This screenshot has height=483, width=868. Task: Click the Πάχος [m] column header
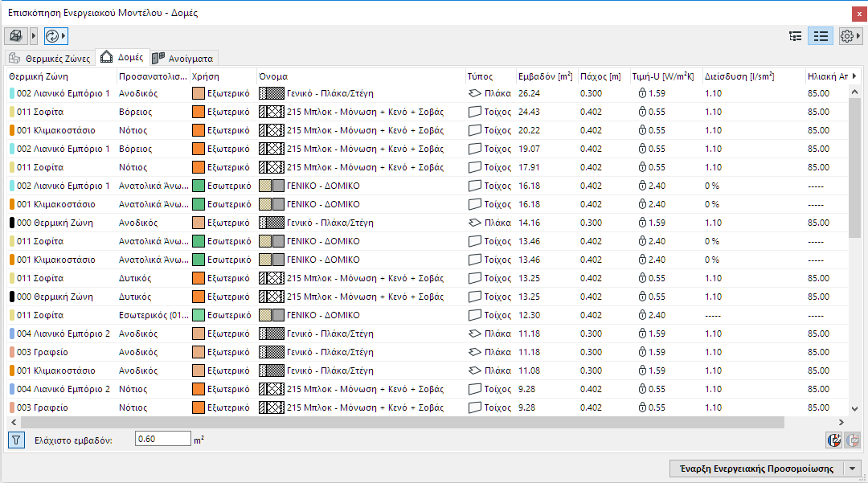[603, 76]
